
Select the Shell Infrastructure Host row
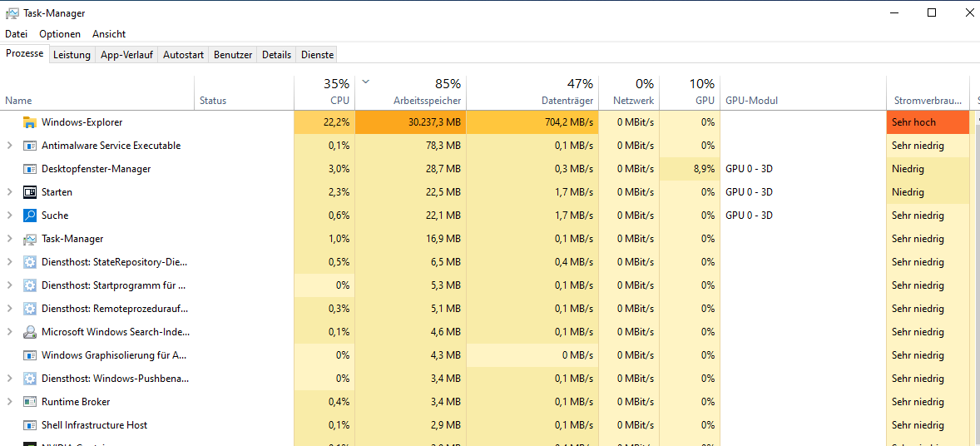click(485, 424)
